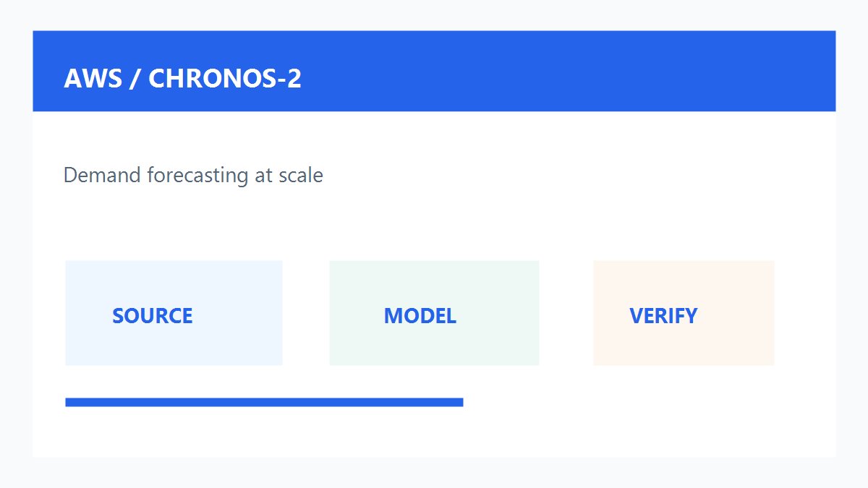Click the right end of the progress bar

click(459, 402)
